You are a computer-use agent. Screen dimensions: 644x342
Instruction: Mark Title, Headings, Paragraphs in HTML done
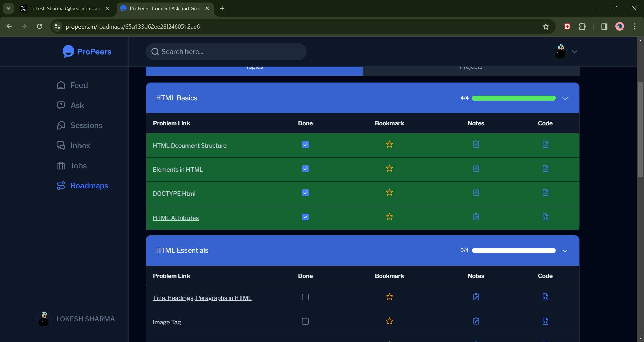point(305,297)
